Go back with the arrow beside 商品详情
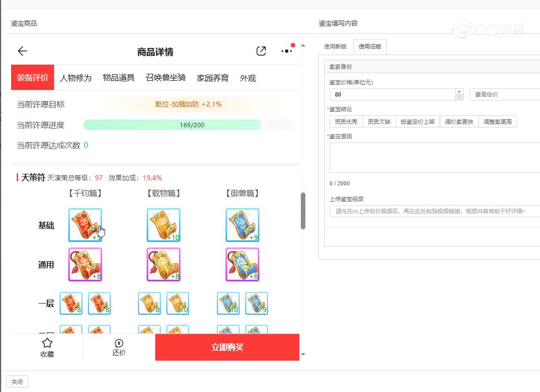This screenshot has height=392, width=540. pos(22,52)
